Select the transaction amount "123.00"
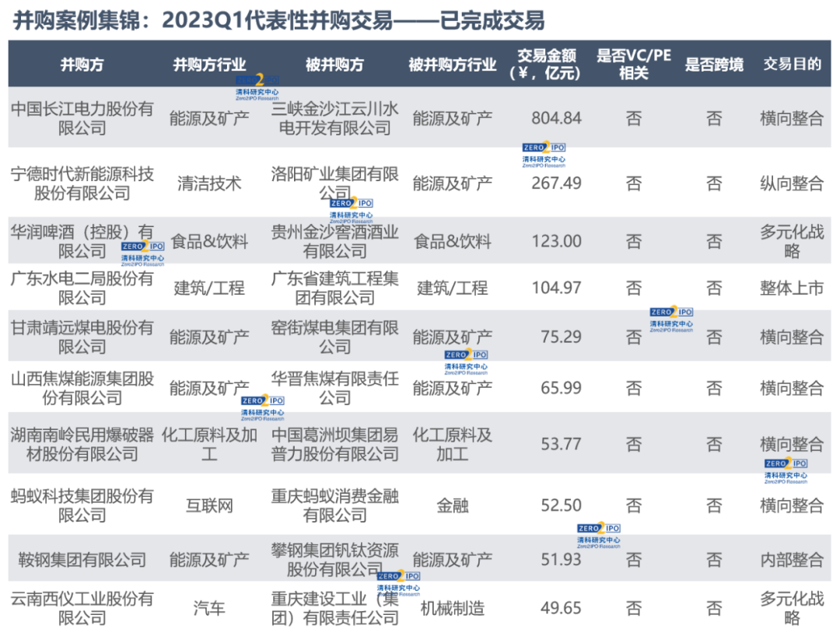 [556, 242]
